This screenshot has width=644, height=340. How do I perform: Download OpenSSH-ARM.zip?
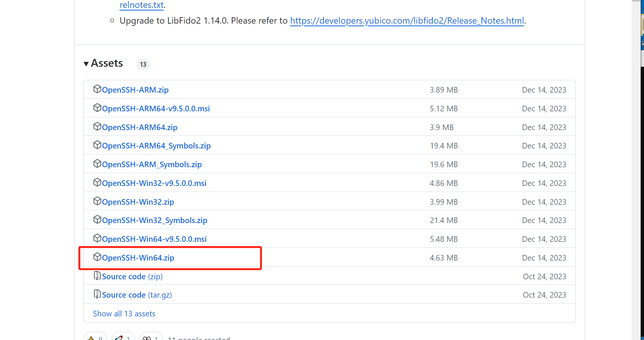tap(135, 90)
